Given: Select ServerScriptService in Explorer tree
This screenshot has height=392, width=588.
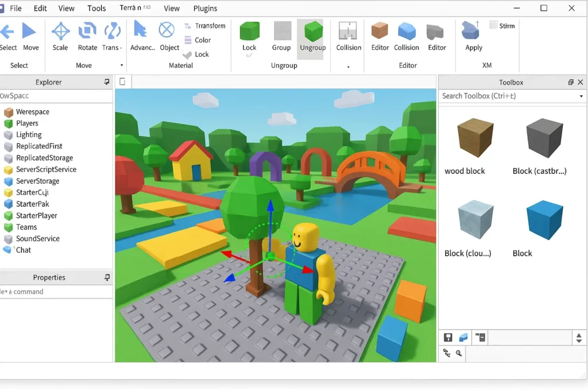Looking at the screenshot, I should point(46,169).
